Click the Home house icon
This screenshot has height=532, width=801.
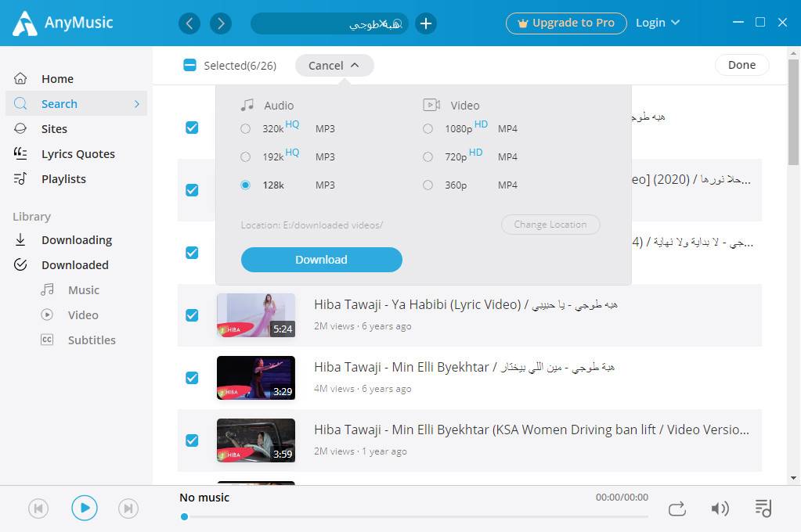pyautogui.click(x=20, y=78)
